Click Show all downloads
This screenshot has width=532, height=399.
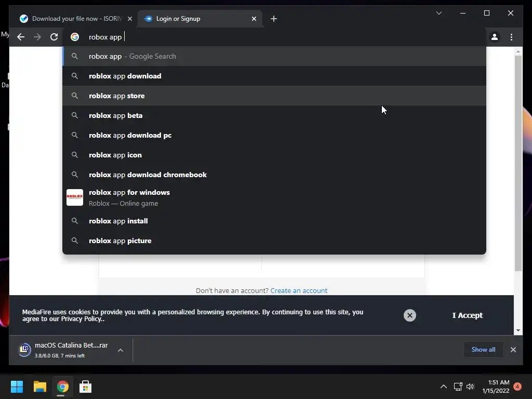click(483, 350)
